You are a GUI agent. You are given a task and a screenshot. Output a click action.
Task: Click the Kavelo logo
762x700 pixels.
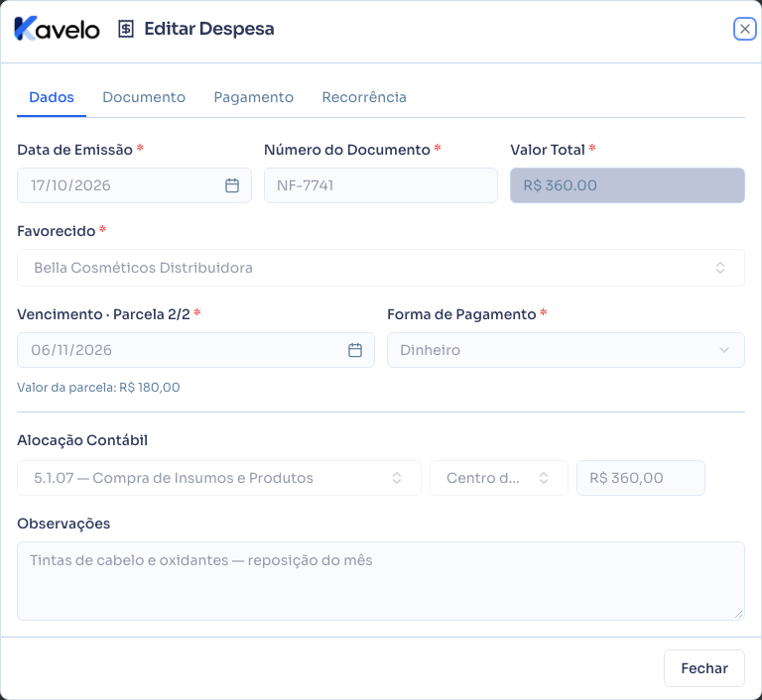click(57, 29)
